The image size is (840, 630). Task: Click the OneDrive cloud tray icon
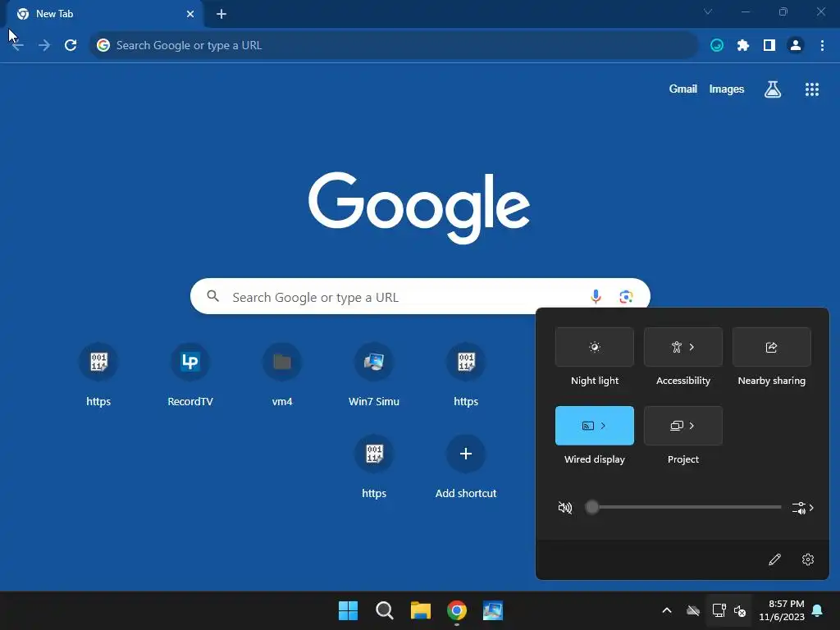693,610
